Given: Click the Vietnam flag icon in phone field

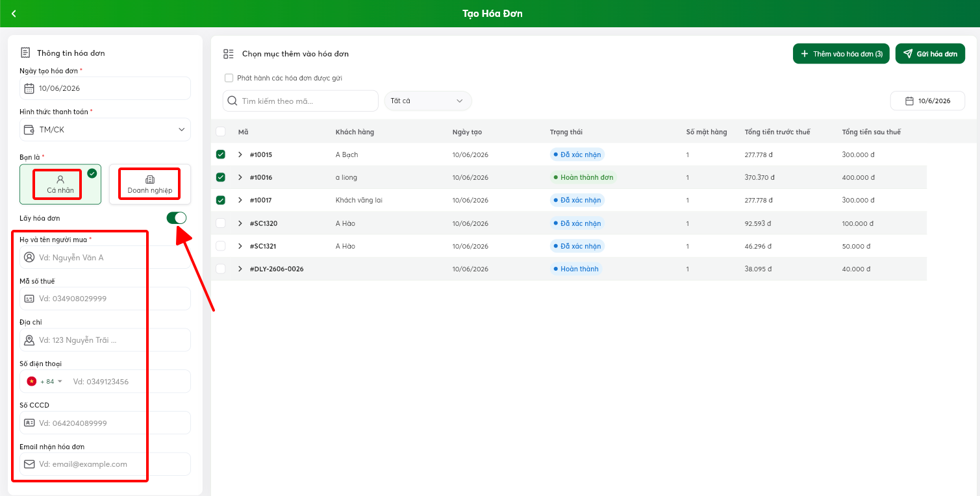Looking at the screenshot, I should 31,381.
